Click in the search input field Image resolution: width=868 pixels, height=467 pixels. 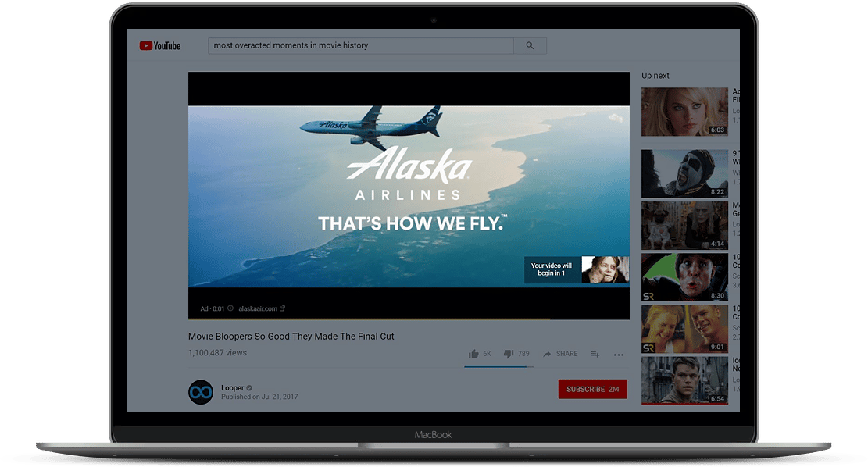point(361,45)
